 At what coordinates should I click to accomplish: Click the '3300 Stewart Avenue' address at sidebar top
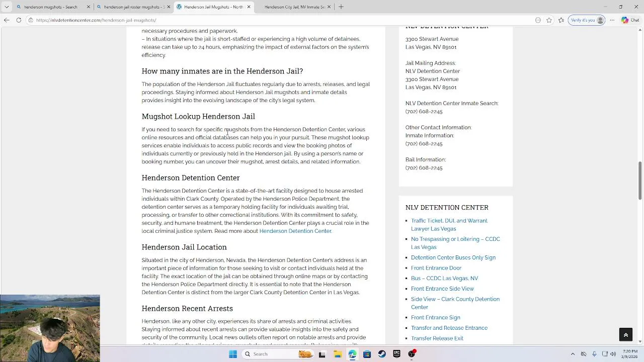point(432,39)
